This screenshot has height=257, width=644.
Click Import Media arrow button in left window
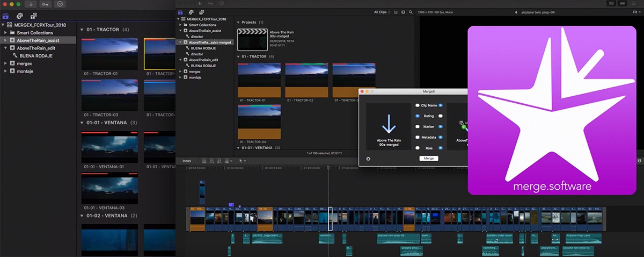pos(30,4)
